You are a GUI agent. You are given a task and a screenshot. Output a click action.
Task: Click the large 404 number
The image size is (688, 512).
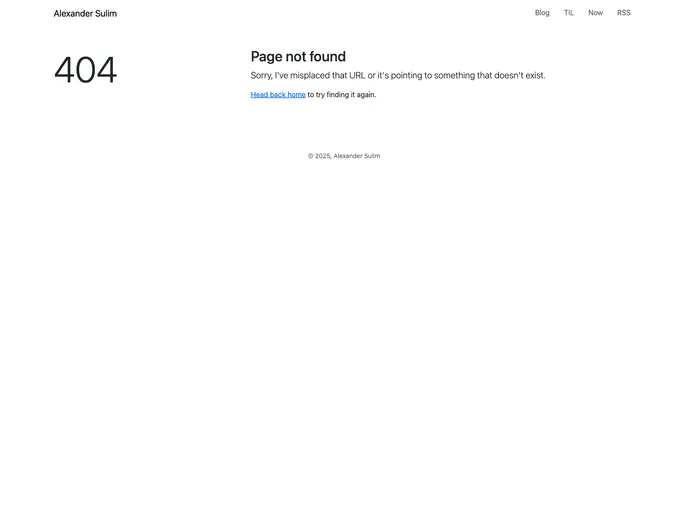coord(86,69)
